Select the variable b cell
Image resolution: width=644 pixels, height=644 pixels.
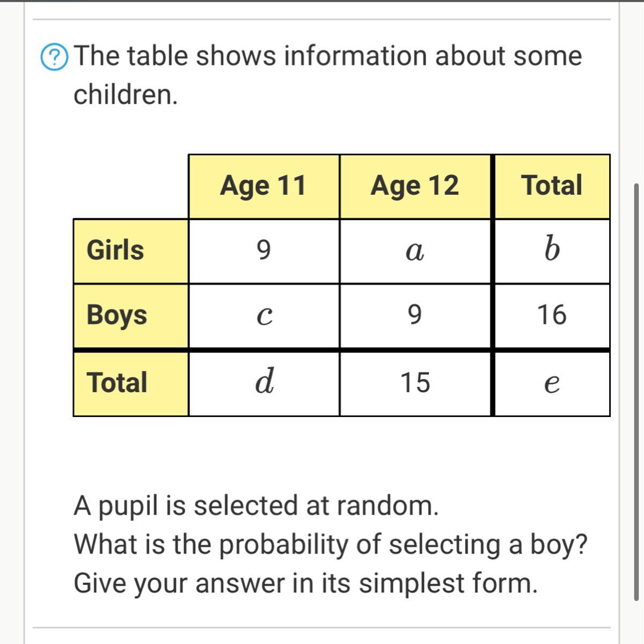coord(552,251)
